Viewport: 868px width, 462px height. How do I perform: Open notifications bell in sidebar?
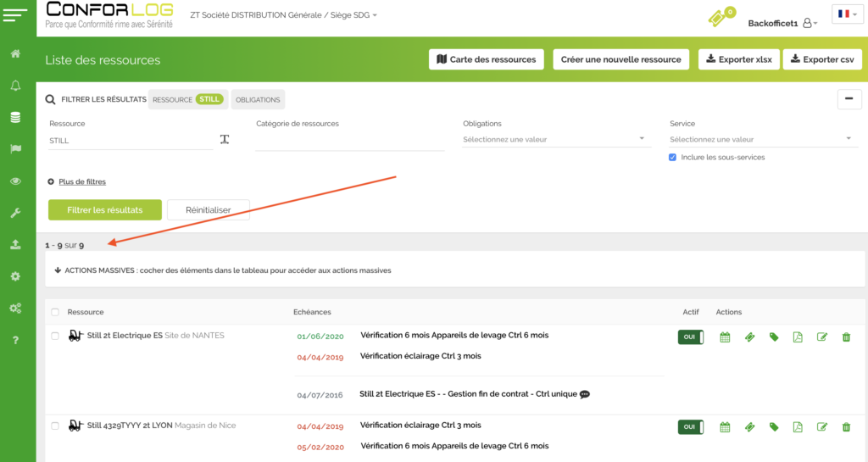point(15,86)
